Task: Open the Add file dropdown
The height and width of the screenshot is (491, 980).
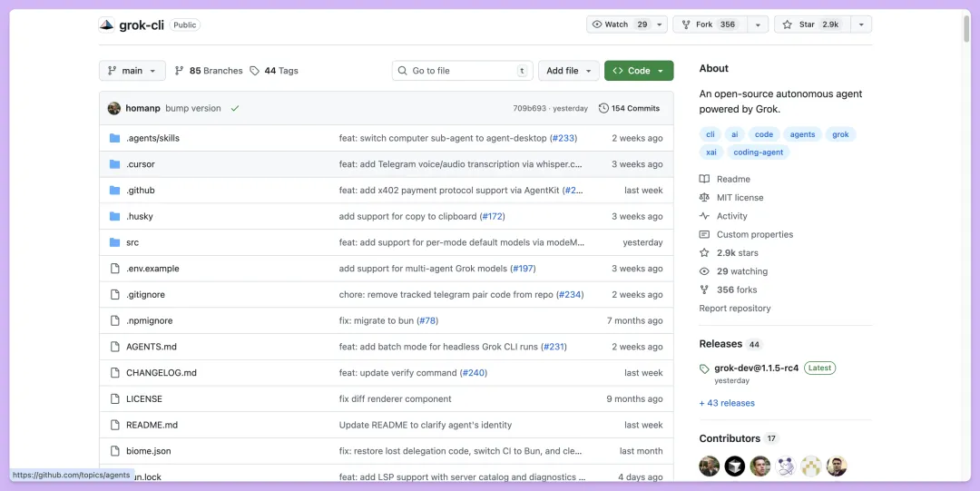Action: point(569,71)
